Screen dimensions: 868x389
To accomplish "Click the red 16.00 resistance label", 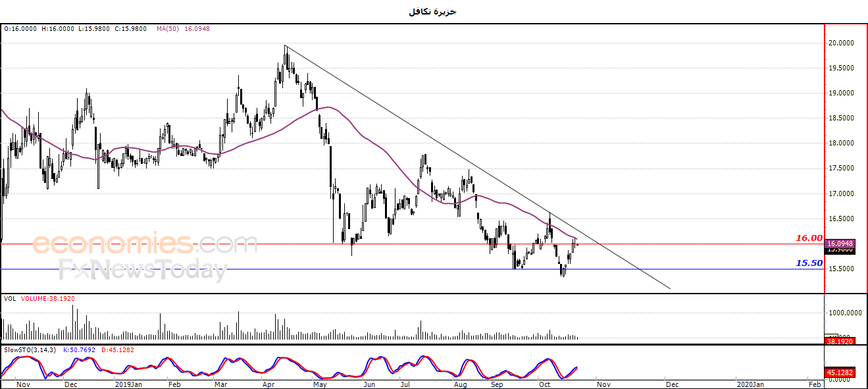I will [x=809, y=238].
